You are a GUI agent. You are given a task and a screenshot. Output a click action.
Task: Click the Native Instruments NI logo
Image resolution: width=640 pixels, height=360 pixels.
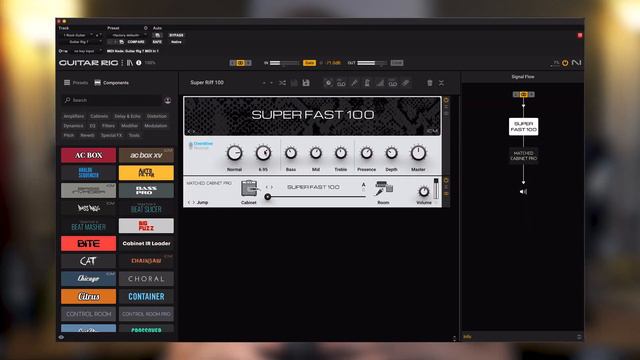tap(576, 63)
